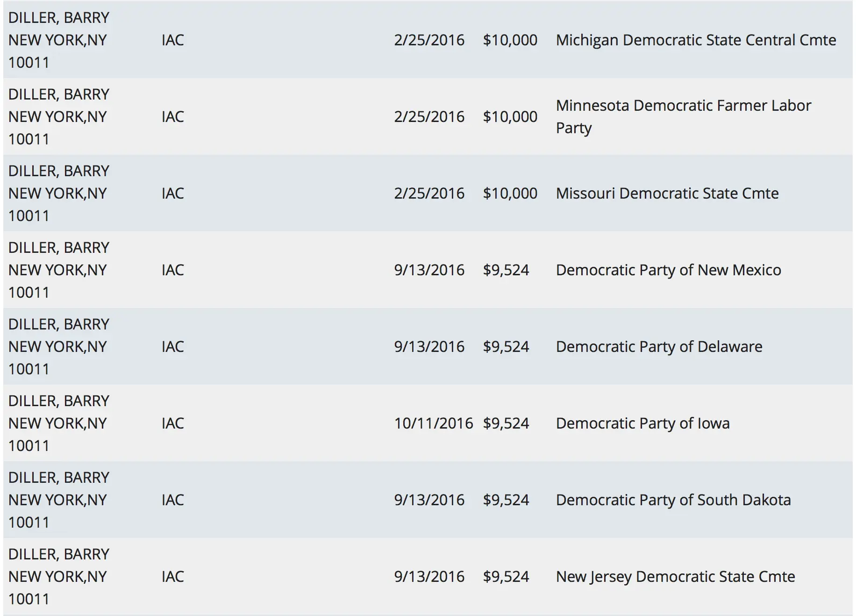Click donor name in the Missouri row
The image size is (856, 616).
58,171
